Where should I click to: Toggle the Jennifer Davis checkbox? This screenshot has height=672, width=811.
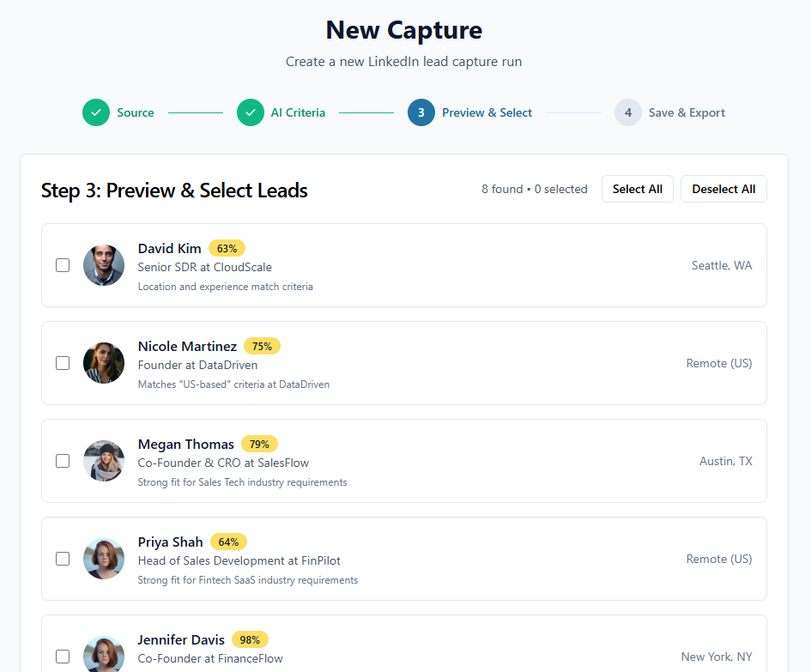point(63,657)
